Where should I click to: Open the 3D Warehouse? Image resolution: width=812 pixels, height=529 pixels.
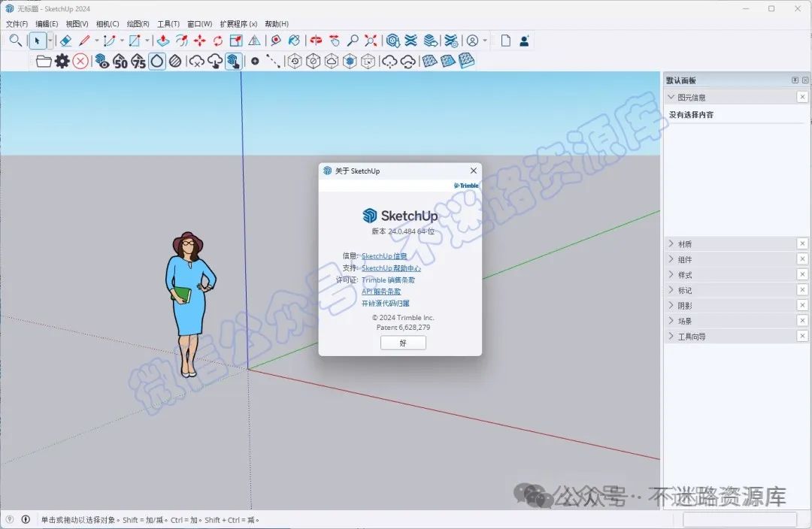[x=393, y=41]
